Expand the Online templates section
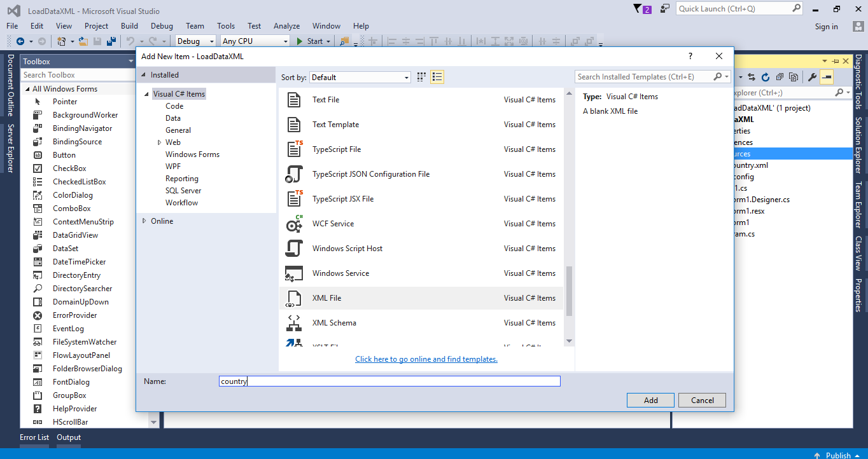The width and height of the screenshot is (868, 459). coord(144,221)
